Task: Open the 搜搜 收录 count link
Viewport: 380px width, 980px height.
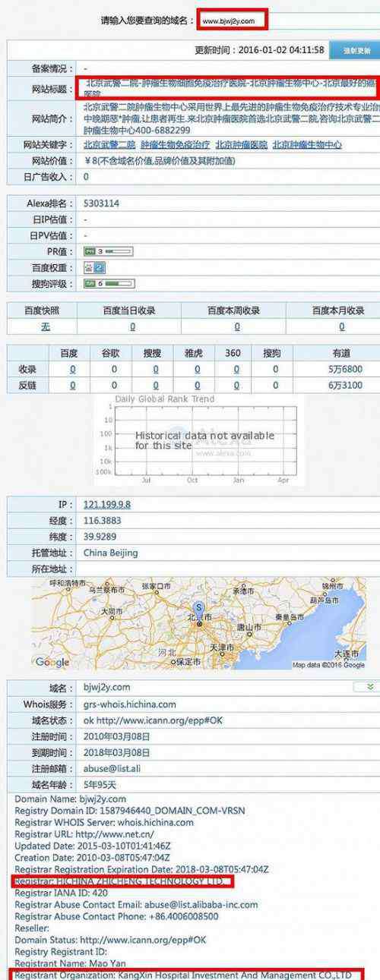Action: click(x=156, y=370)
